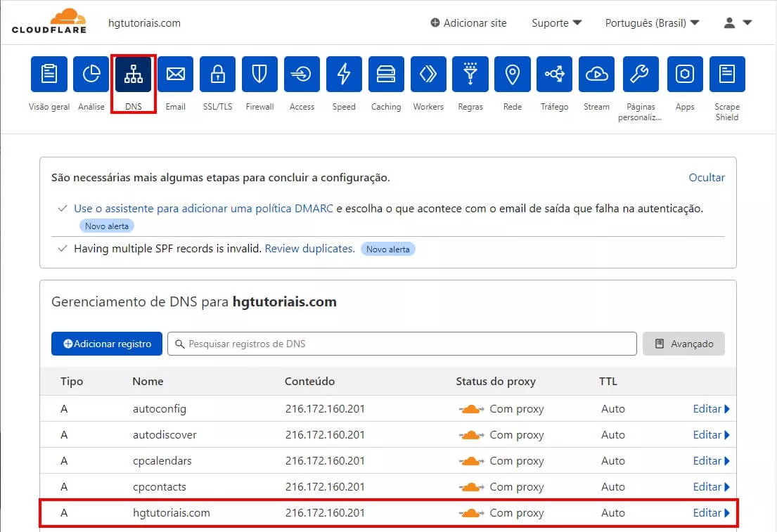Screen dimensions: 777x532
Task: Click the Ocultar link
Action: tap(707, 177)
